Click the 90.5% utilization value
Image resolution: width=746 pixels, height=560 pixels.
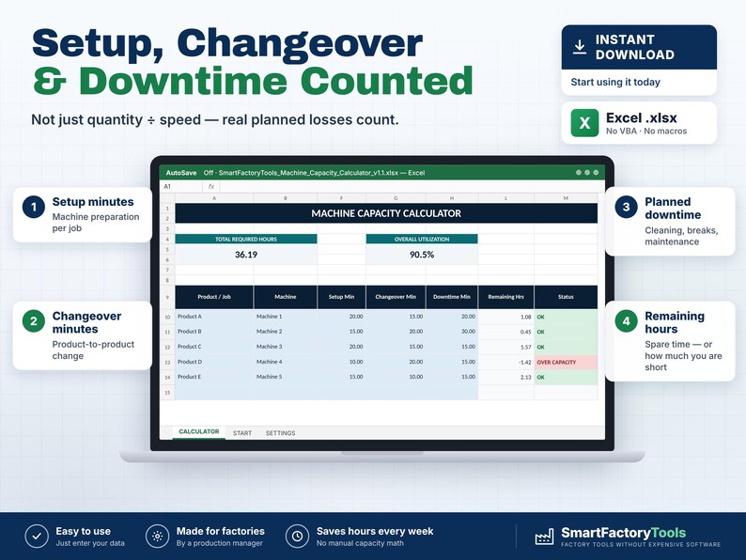422,255
